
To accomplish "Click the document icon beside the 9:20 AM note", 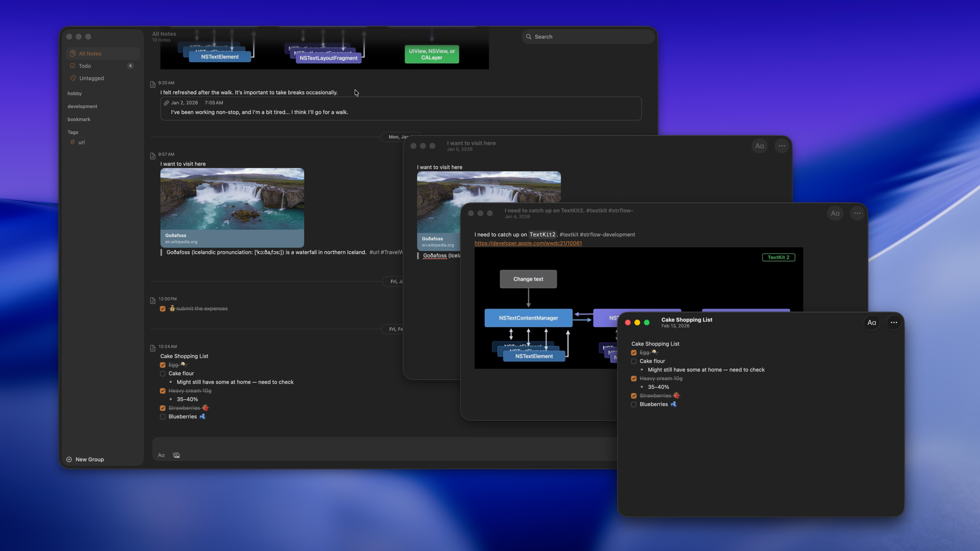I will (x=153, y=85).
